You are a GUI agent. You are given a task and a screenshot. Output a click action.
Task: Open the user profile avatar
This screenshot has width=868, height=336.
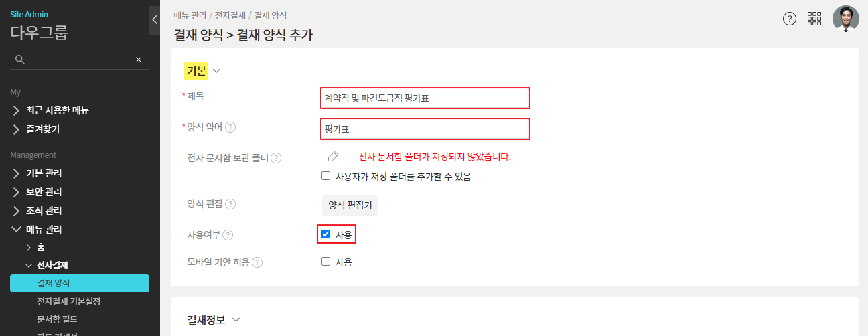pos(845,19)
